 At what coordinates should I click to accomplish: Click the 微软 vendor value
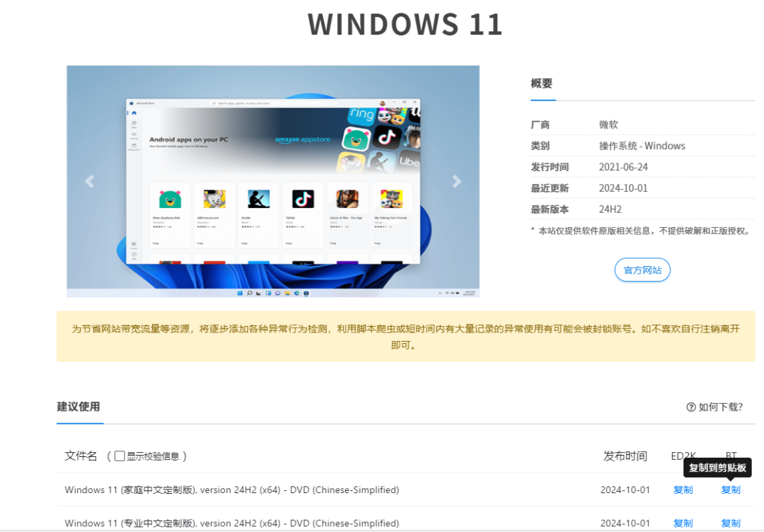tap(608, 125)
